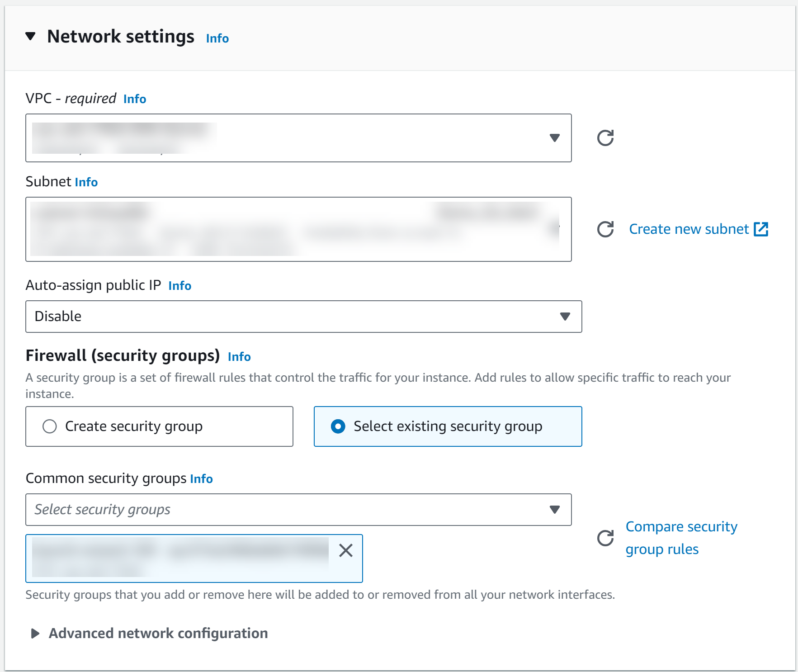Refresh the Common security groups list
This screenshot has width=798, height=672.
[x=605, y=538]
